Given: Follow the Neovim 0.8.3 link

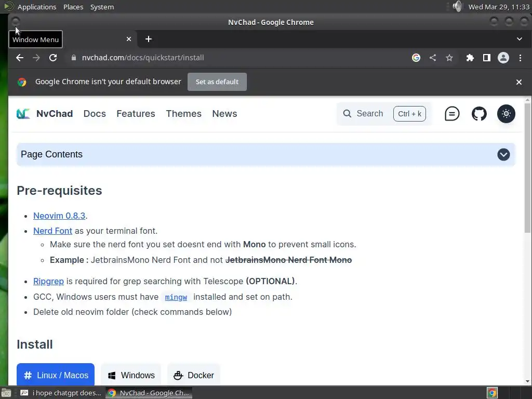Looking at the screenshot, I should 59,216.
